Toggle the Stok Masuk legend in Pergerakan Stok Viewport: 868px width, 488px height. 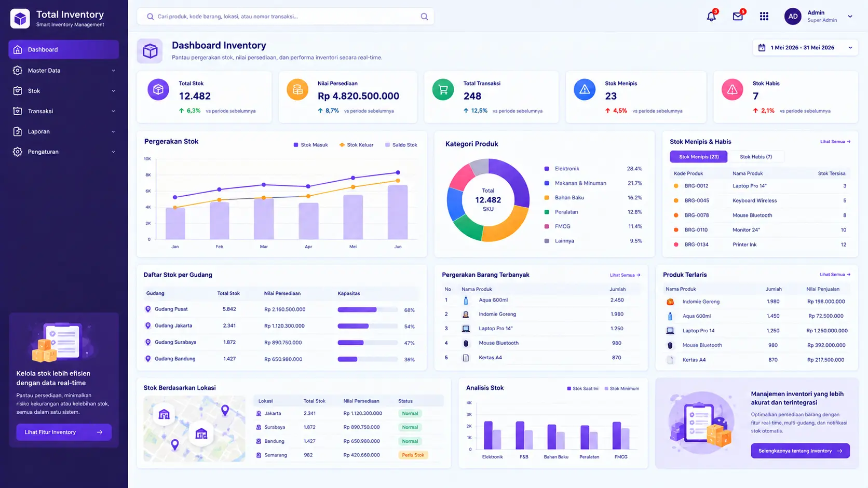[x=310, y=145]
